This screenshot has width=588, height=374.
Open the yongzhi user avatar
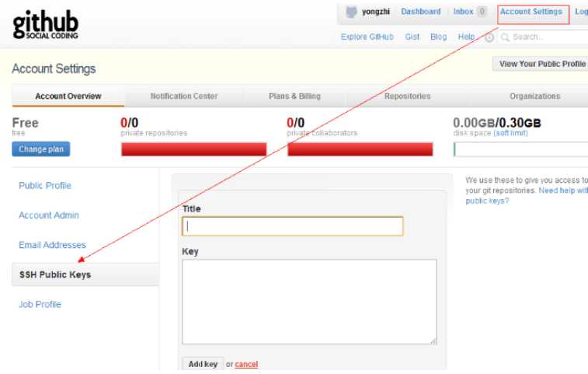(351, 12)
